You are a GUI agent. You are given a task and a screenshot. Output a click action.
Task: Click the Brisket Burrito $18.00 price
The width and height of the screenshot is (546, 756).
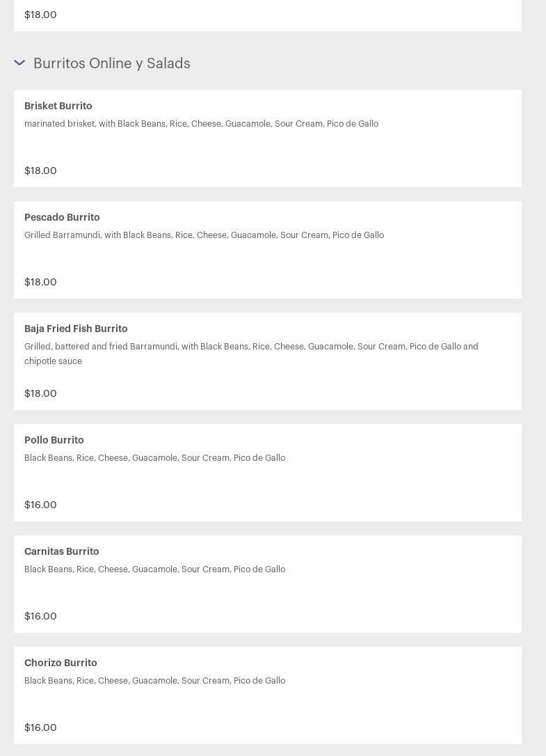tap(40, 171)
